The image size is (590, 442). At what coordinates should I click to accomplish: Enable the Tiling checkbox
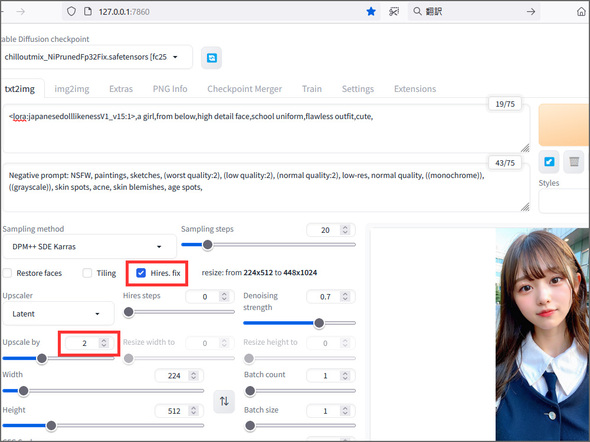click(x=87, y=273)
